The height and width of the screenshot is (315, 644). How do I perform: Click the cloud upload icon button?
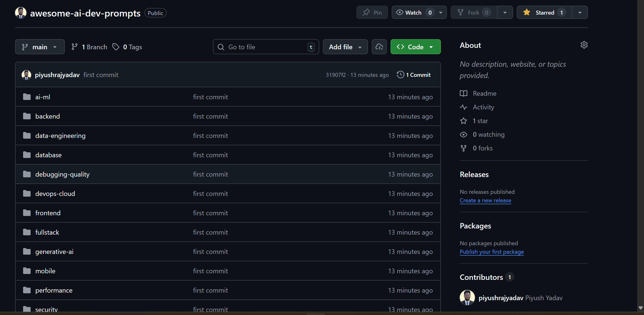(379, 47)
